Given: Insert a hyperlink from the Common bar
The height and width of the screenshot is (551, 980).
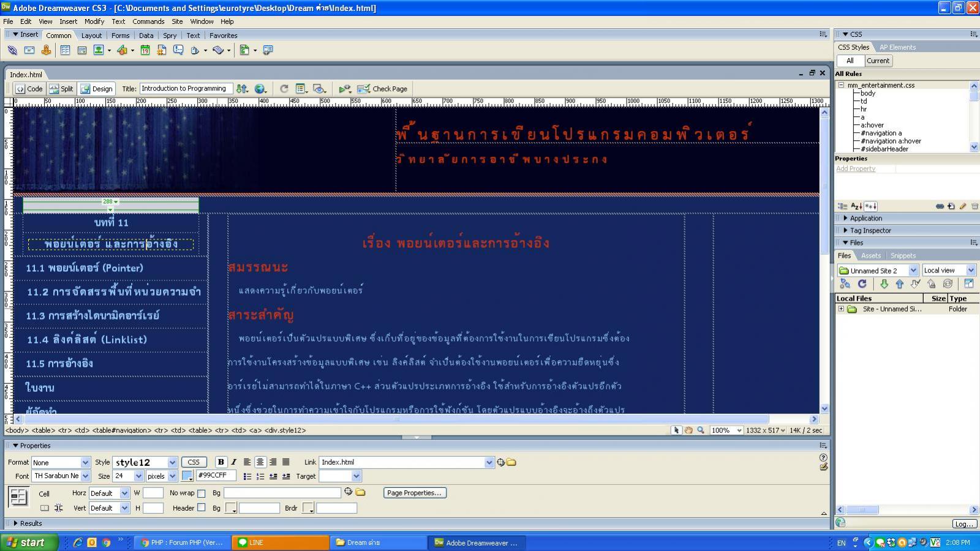Looking at the screenshot, I should pos(12,50).
